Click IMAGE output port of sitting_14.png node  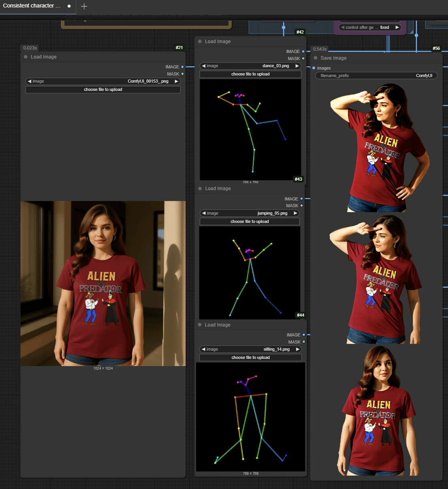point(304,335)
